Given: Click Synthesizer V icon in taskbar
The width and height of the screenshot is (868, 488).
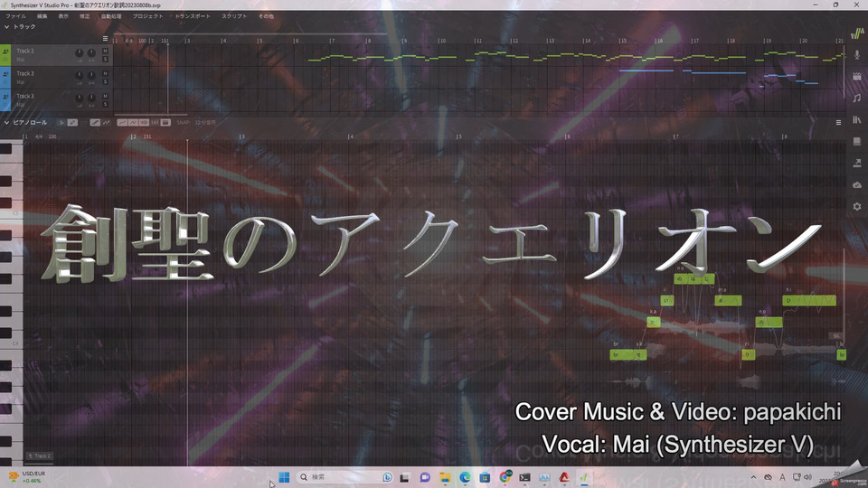Looking at the screenshot, I should (x=585, y=477).
